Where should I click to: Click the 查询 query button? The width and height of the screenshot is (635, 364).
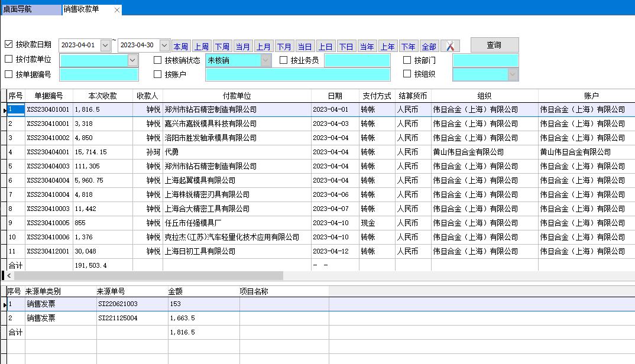pyautogui.click(x=494, y=45)
